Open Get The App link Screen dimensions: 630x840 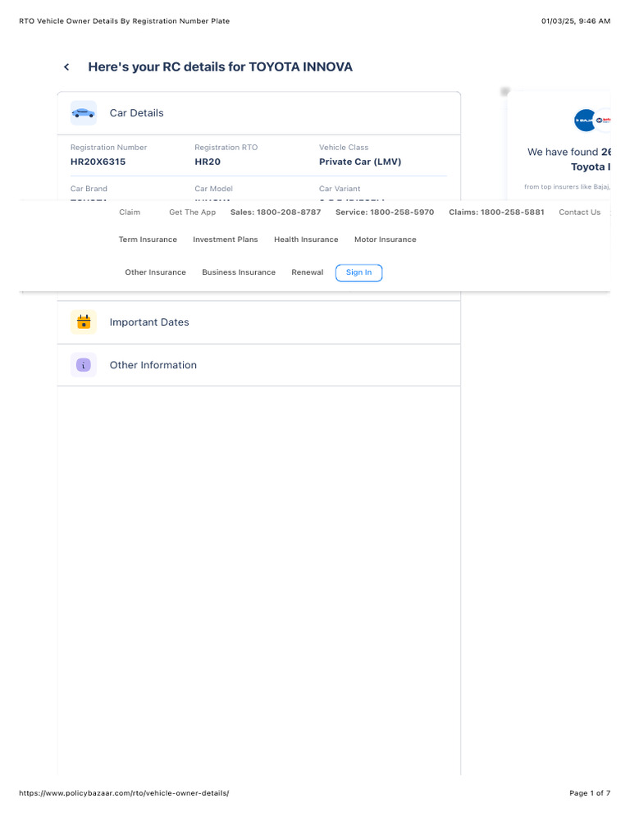click(x=192, y=212)
